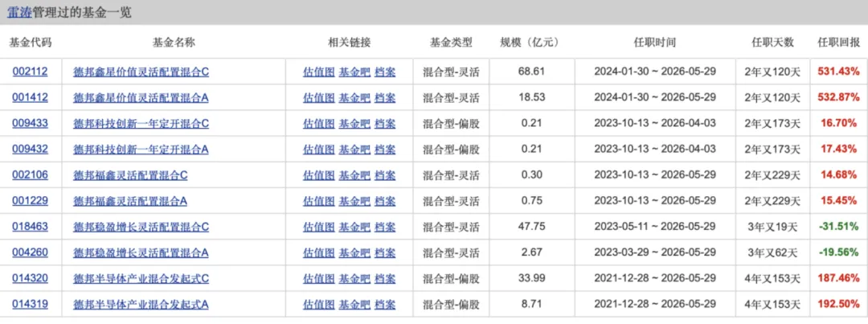868x324 pixels.
Task: Open 德邦福鑫灵活配置混合C fund page
Action: coord(131,175)
